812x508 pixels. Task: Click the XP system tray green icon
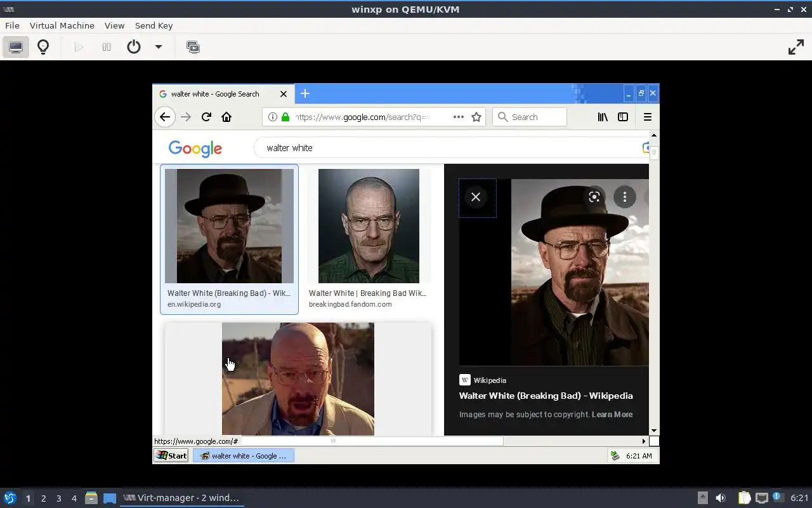tap(615, 455)
